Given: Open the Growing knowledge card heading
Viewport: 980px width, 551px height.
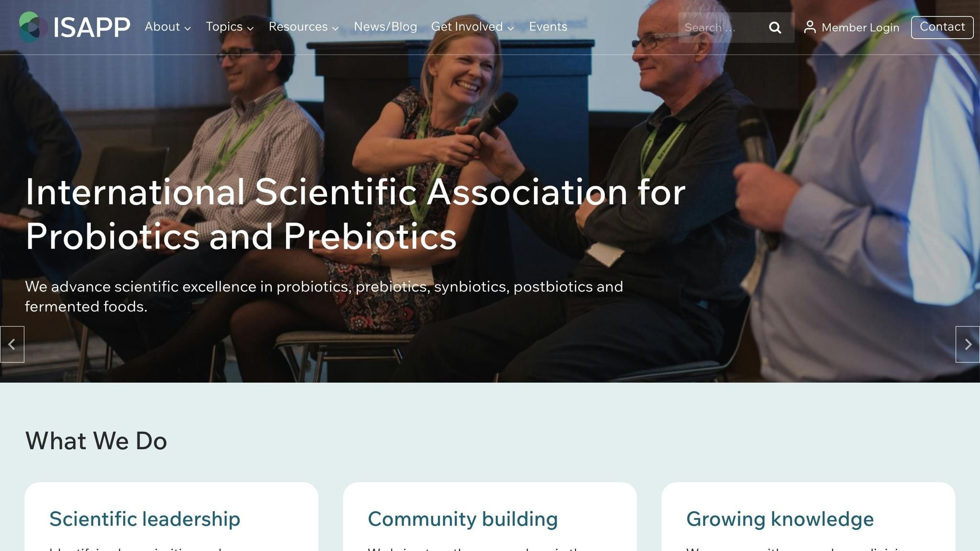Looking at the screenshot, I should pos(780,519).
